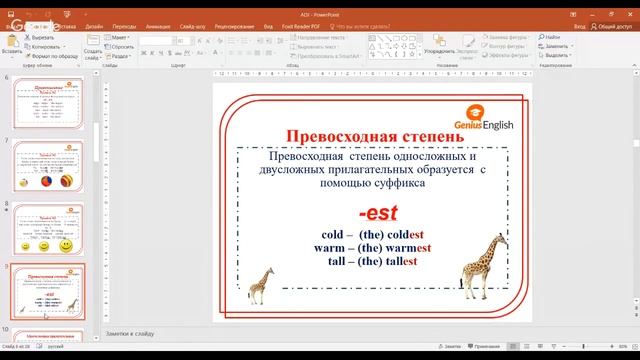
Task: Click Format Painter (Формат по образцу)
Action: click(51, 56)
